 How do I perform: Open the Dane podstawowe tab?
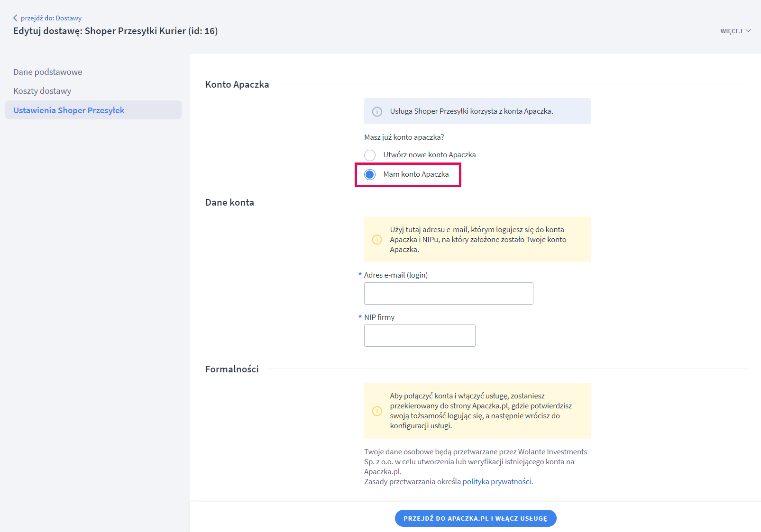(x=48, y=72)
